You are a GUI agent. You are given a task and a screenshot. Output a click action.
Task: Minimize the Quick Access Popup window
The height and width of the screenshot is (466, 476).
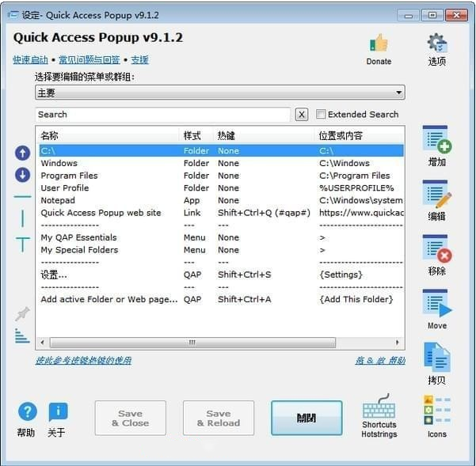[409, 15]
